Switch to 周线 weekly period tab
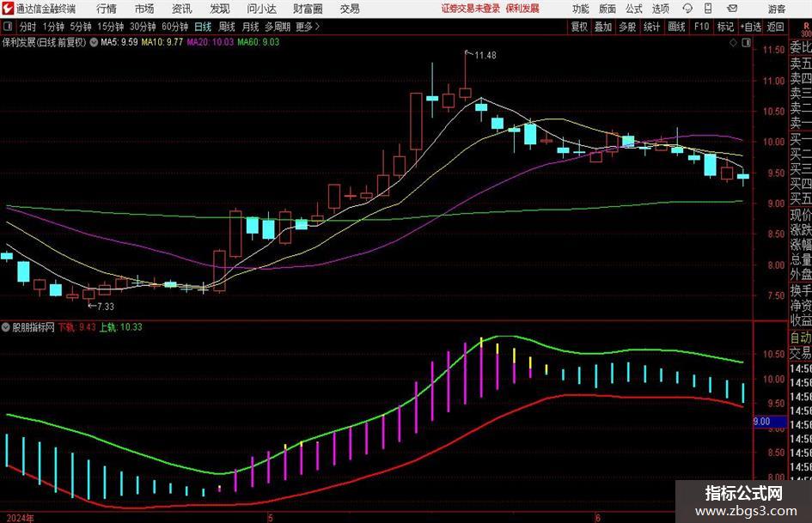 [x=227, y=27]
